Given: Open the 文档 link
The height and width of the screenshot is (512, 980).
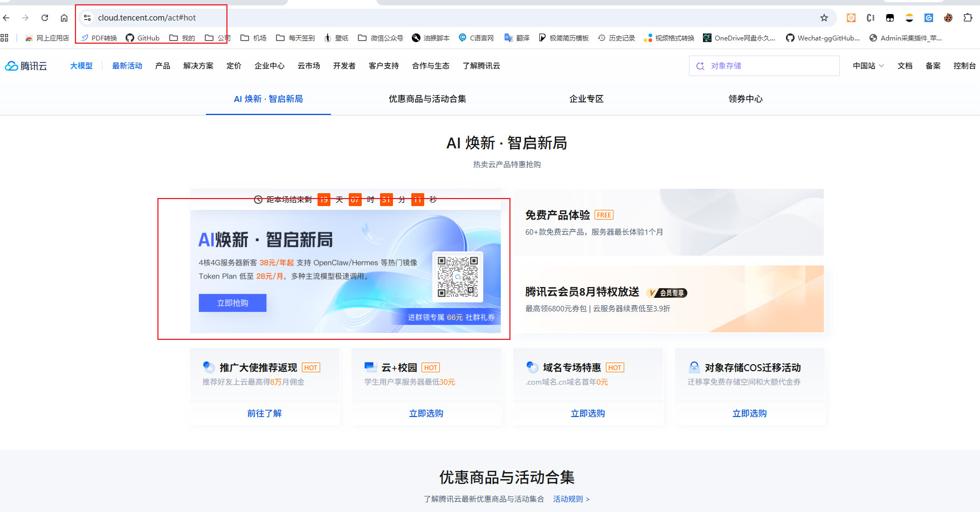Looking at the screenshot, I should click(x=905, y=66).
